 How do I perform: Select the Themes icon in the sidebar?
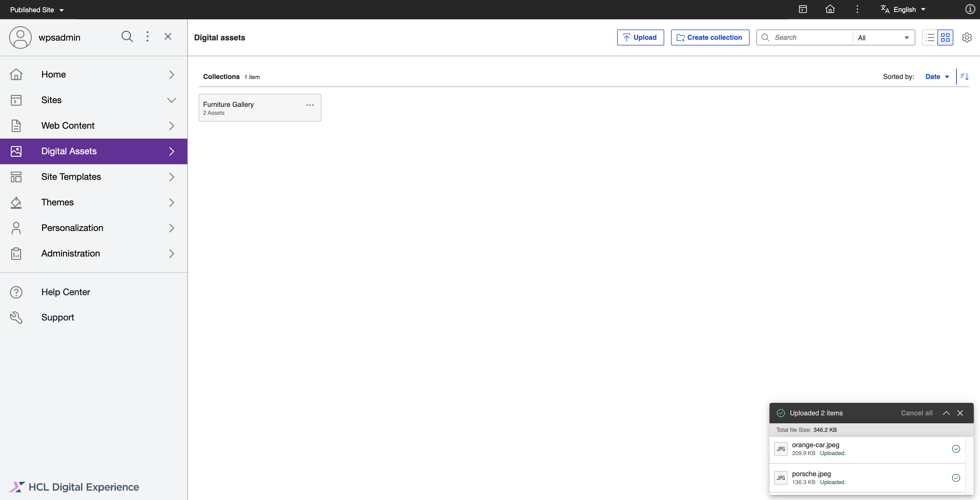click(x=16, y=202)
